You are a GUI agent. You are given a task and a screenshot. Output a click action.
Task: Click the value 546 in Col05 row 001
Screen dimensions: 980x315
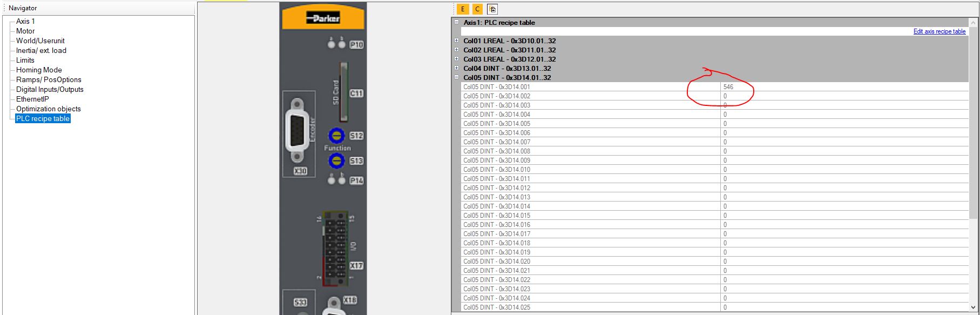[728, 86]
